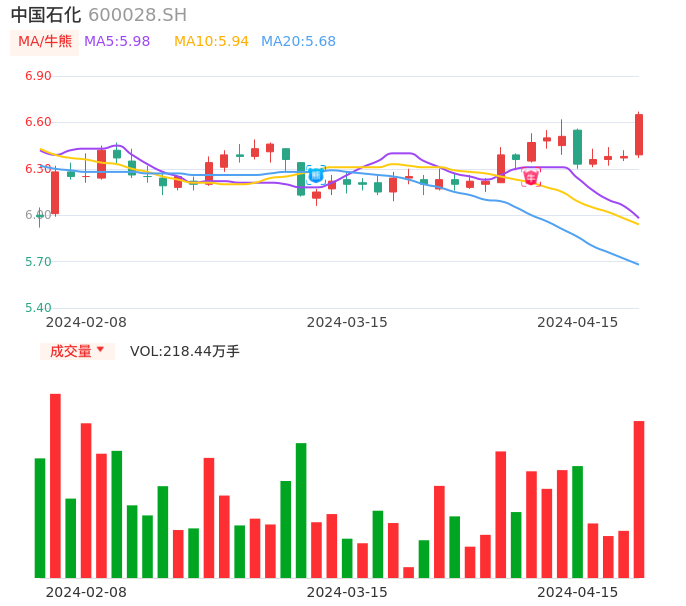686x606 pixels.
Task: Click the 5.70 price axis label
Action: pos(38,262)
